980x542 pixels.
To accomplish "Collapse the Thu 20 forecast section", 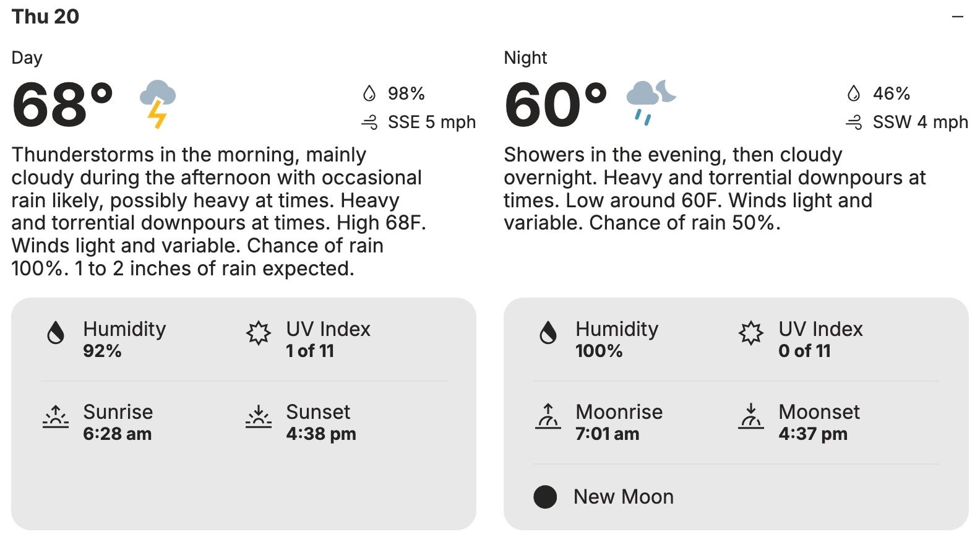I will 958,17.
